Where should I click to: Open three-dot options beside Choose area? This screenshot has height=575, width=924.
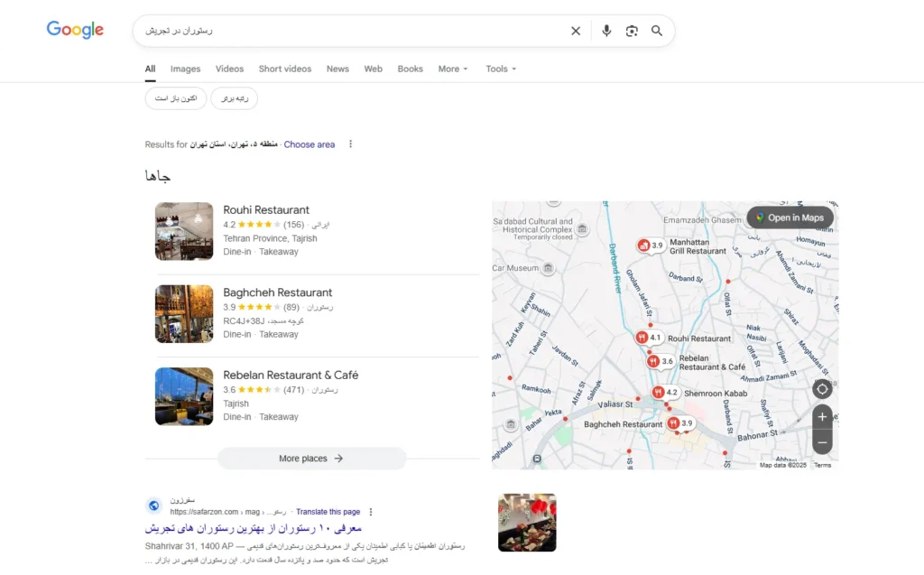point(350,144)
